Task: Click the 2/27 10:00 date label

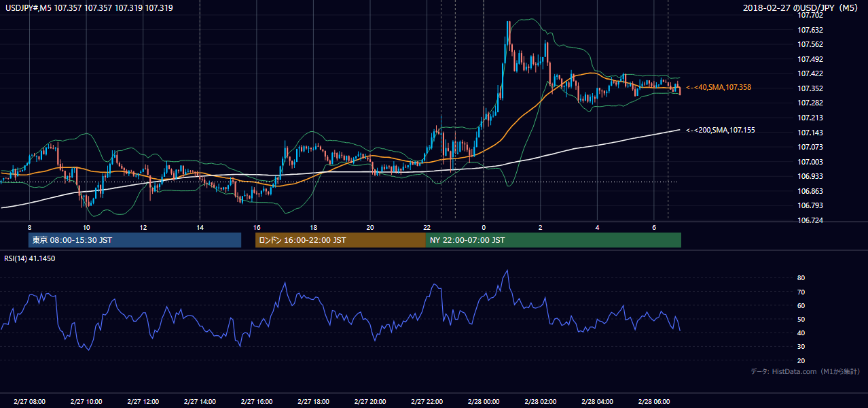Action: [x=86, y=402]
